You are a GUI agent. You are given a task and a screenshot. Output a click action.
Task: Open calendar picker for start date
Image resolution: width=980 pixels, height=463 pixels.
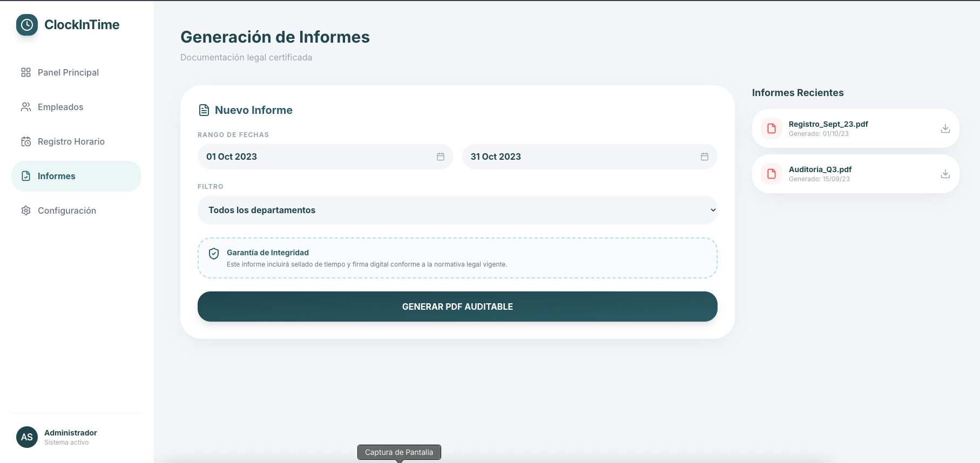[441, 156]
